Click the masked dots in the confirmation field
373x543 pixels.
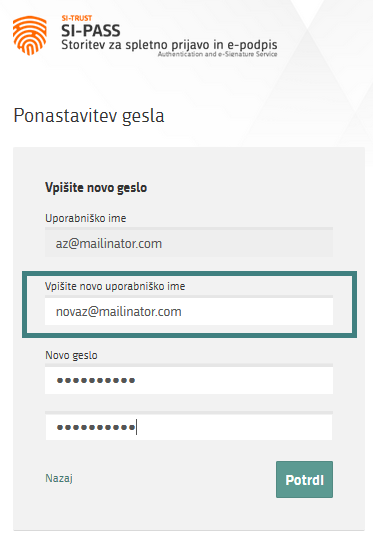pos(96,427)
